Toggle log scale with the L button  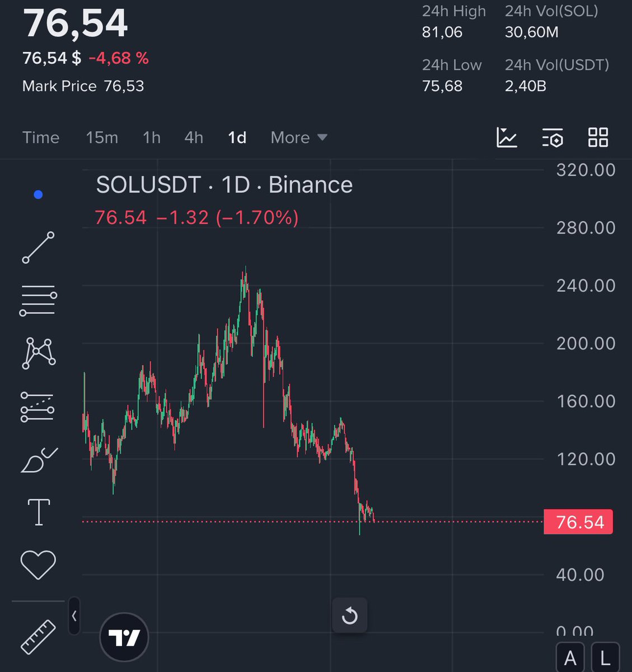(x=605, y=658)
